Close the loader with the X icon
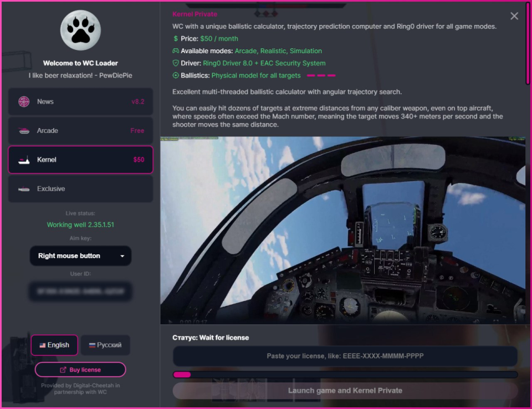This screenshot has height=409, width=532. (514, 16)
